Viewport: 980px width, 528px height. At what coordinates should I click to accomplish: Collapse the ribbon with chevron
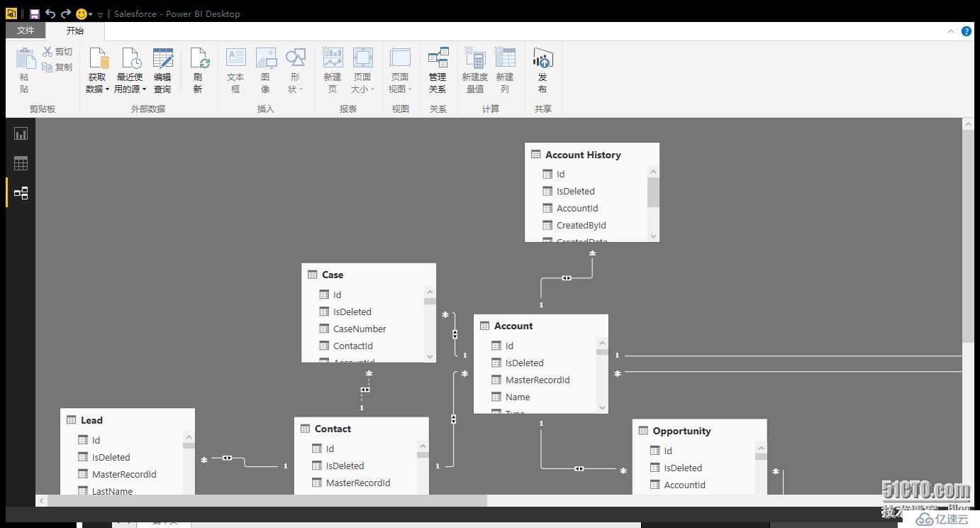951,31
